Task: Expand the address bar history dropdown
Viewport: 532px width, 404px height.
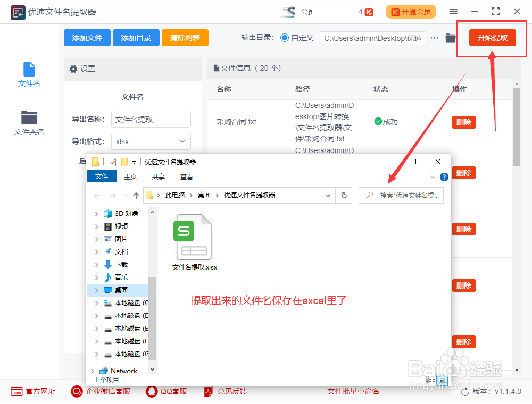Action: [x=327, y=196]
